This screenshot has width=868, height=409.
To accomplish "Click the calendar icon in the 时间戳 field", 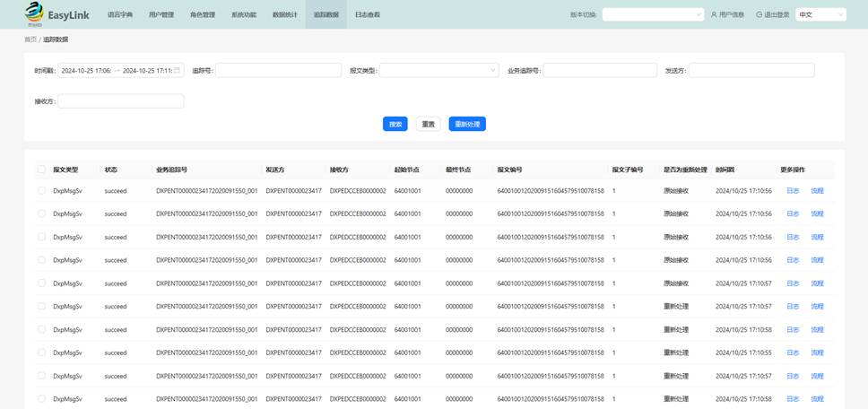I will [177, 70].
